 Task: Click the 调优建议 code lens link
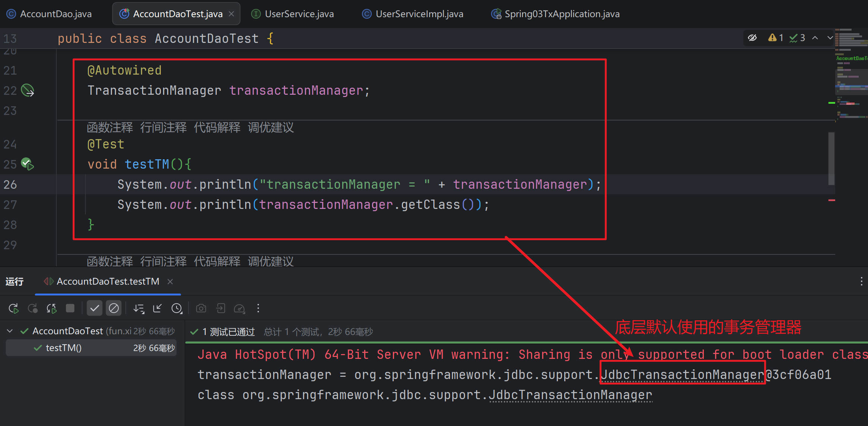tap(271, 128)
